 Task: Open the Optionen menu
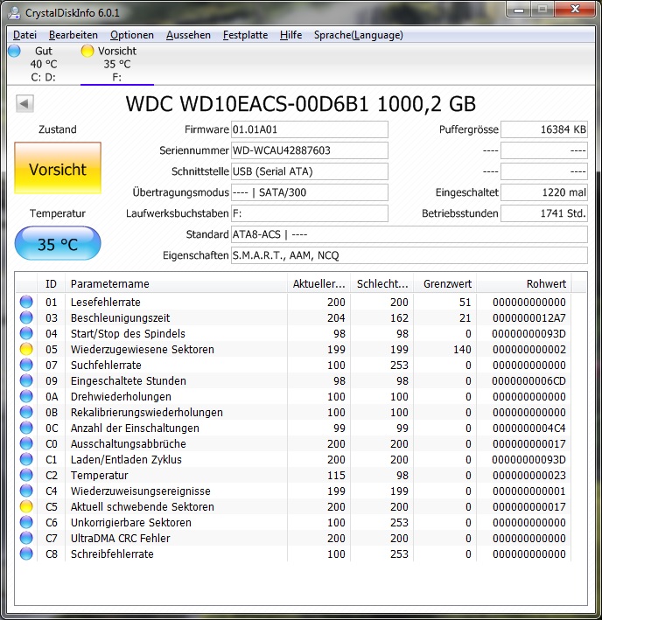click(132, 35)
